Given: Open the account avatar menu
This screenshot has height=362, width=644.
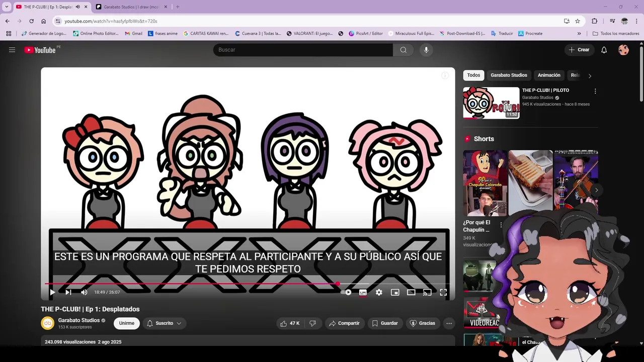Looking at the screenshot, I should tap(623, 50).
